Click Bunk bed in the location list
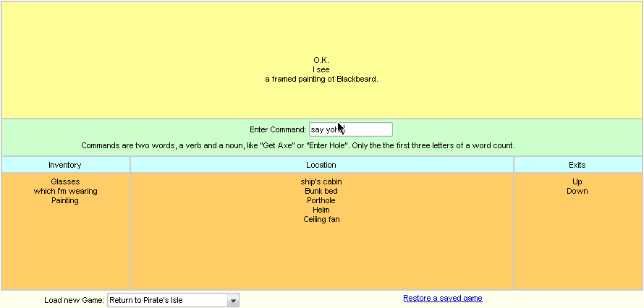This screenshot has height=308, width=644. pyautogui.click(x=321, y=191)
